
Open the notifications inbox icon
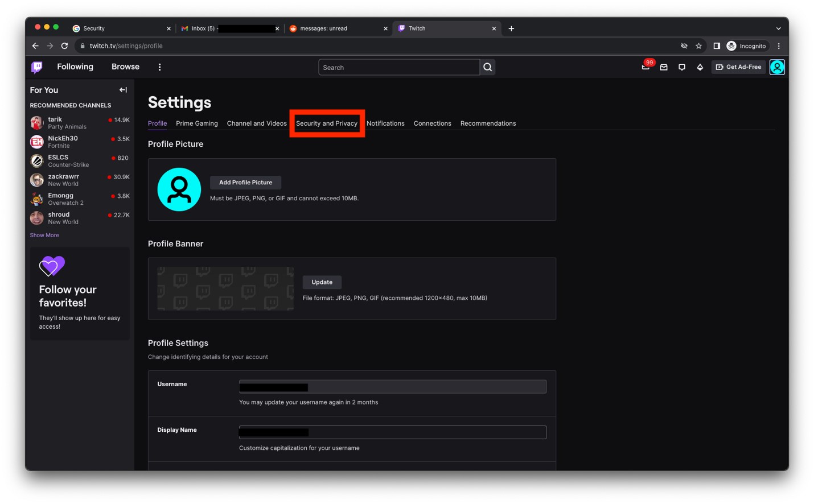664,67
